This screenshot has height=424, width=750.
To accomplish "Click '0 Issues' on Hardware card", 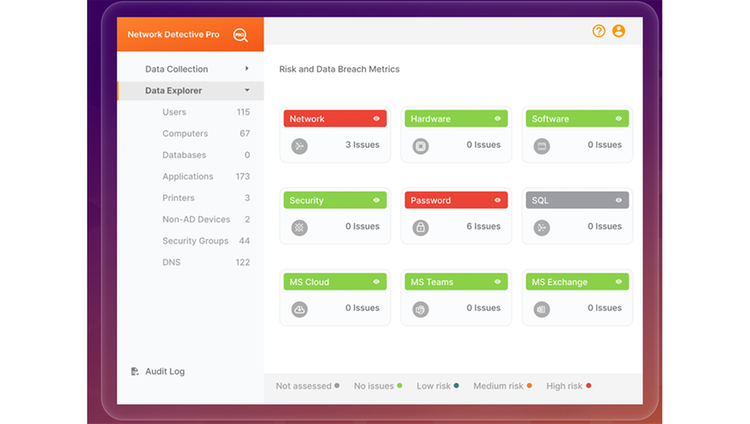I will click(483, 145).
